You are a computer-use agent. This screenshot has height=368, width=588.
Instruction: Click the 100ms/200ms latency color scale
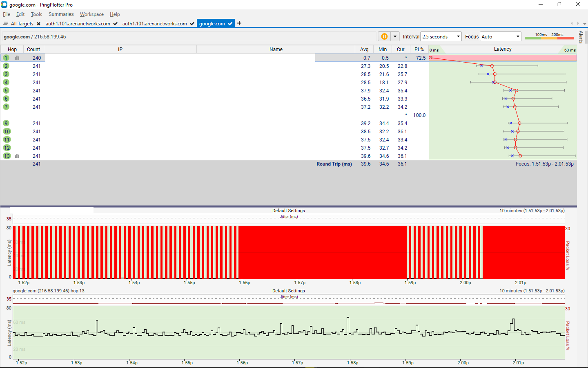(549, 36)
